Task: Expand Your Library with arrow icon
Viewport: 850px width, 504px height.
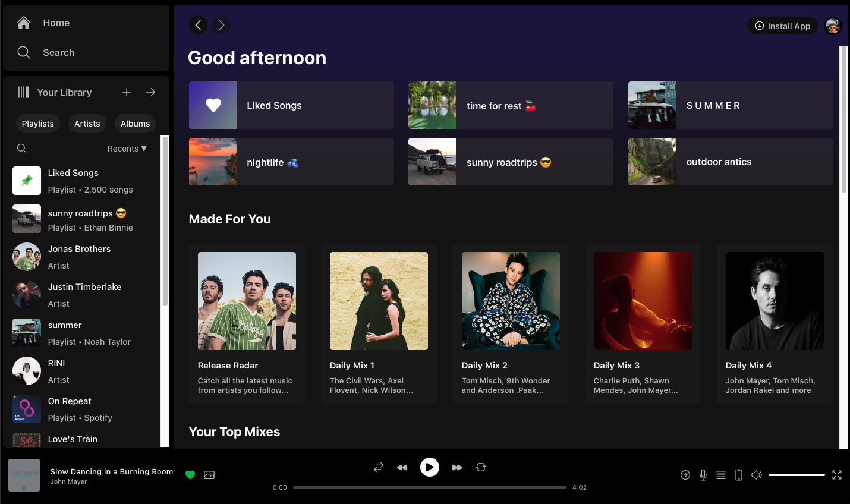Action: click(x=150, y=92)
